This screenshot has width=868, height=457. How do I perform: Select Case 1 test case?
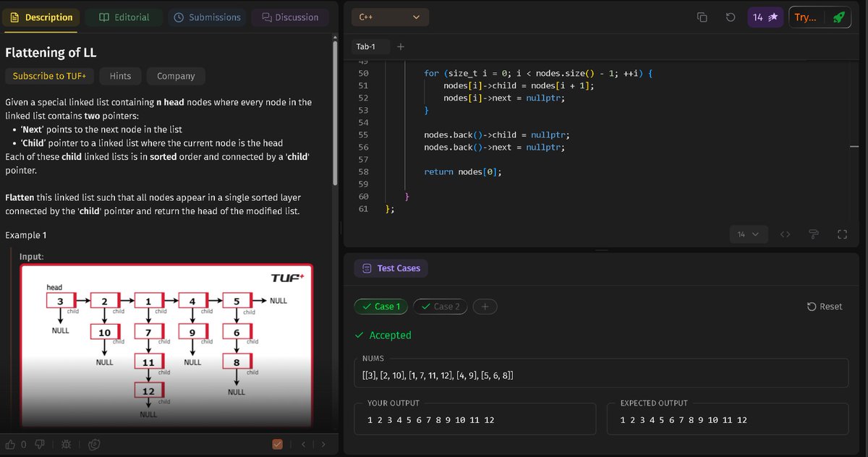381,307
